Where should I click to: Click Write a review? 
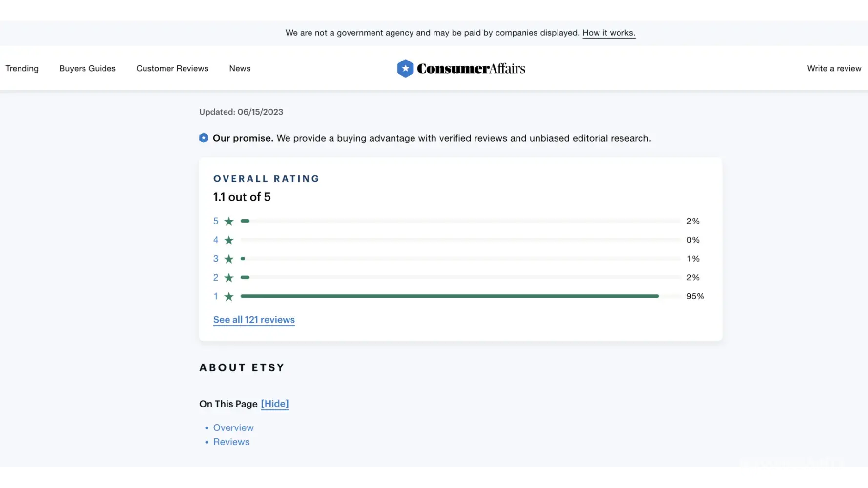[834, 69]
